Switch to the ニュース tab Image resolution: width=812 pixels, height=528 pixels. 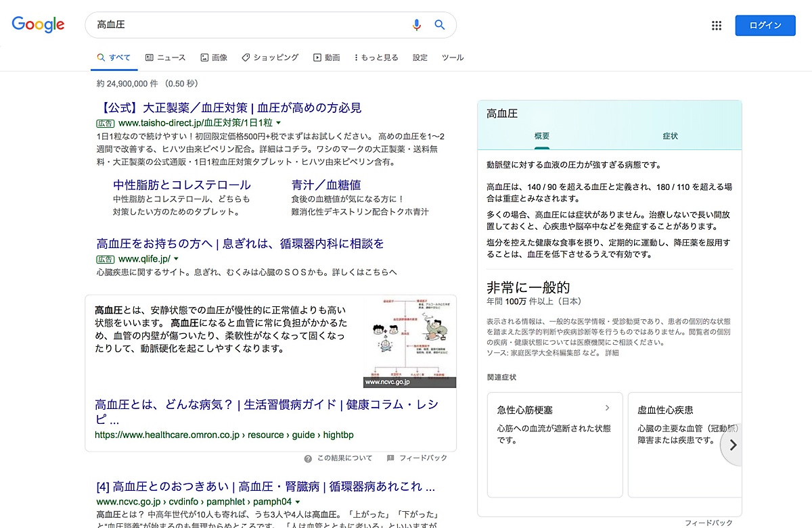tap(165, 57)
